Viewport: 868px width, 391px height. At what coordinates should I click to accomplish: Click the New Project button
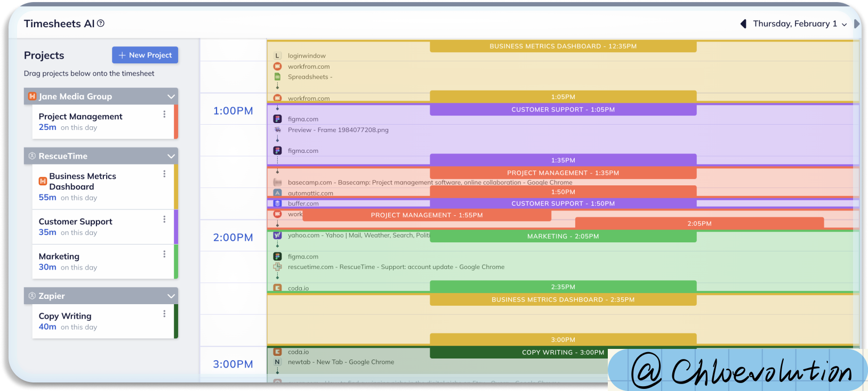point(145,55)
